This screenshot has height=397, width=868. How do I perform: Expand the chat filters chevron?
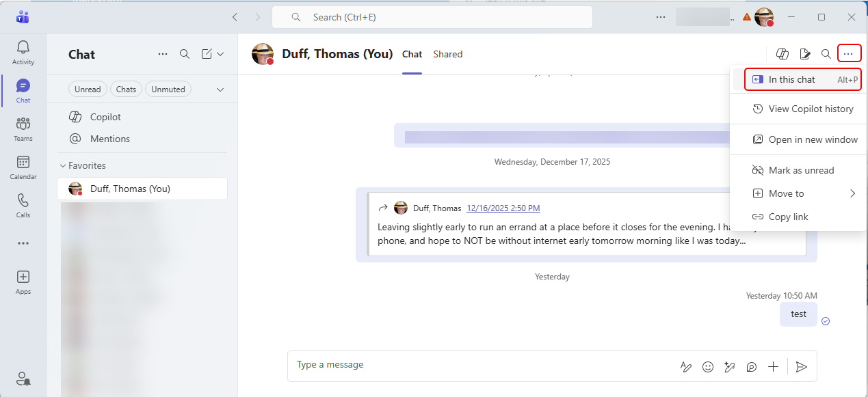click(220, 90)
